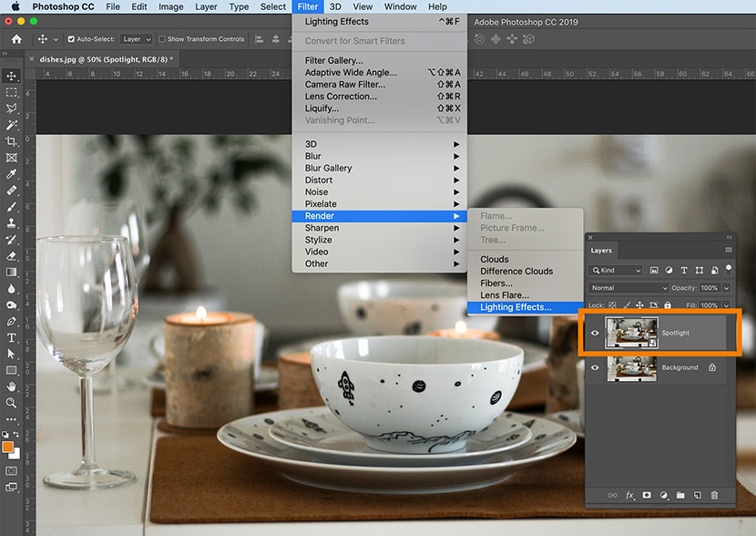Viewport: 756px width, 536px height.
Task: Hide the Spotlight layer visibility
Action: (x=595, y=333)
